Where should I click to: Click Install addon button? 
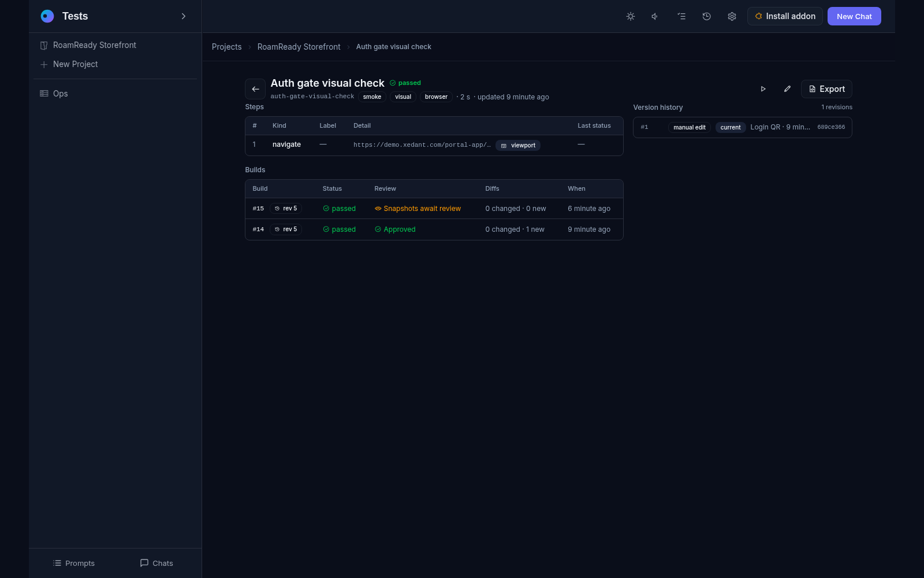(x=785, y=16)
